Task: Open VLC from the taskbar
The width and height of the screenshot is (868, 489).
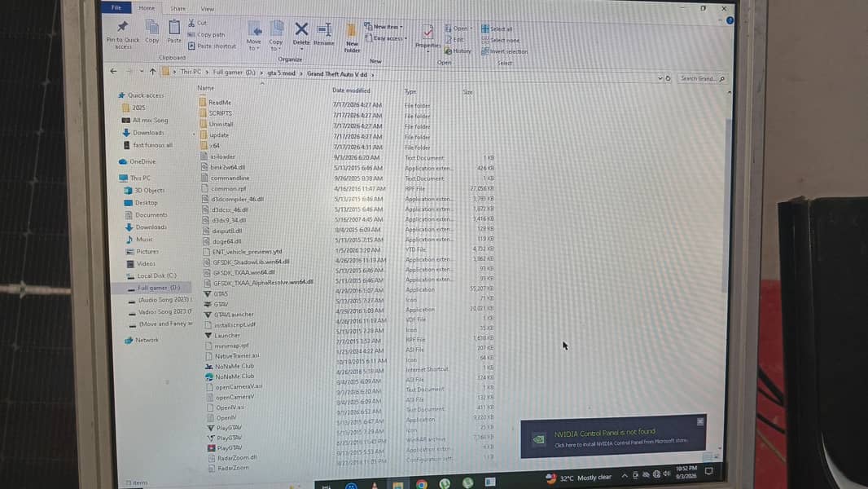Action: pyautogui.click(x=375, y=485)
